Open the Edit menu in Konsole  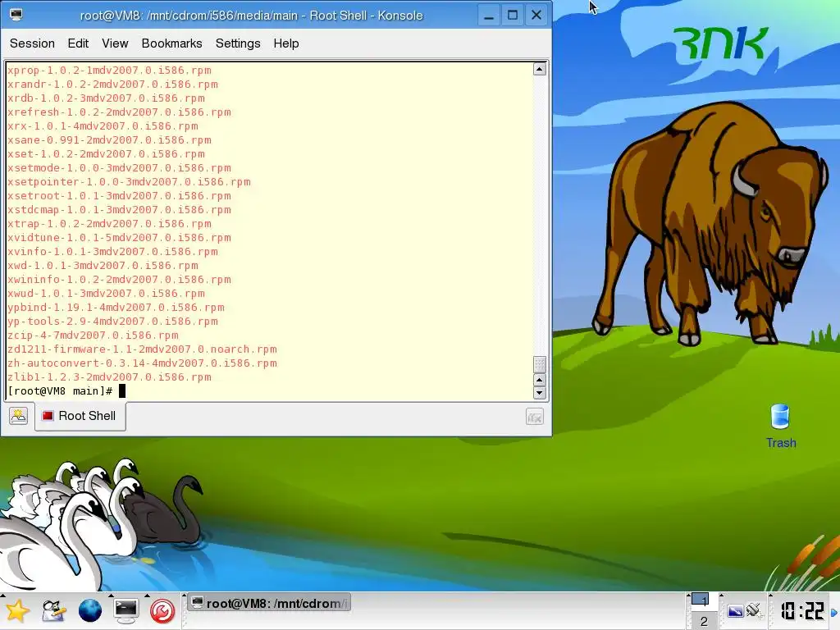pos(78,43)
